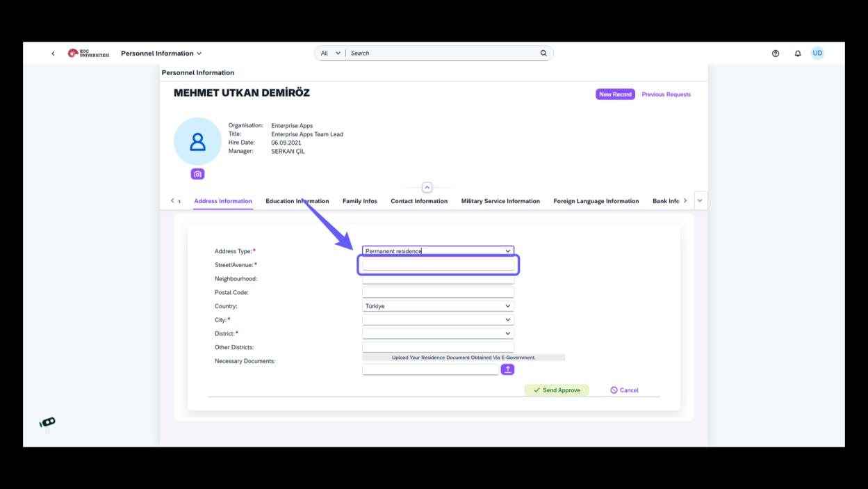Switch to Military Service Information tab
Screen dimensions: 868x489
point(500,201)
